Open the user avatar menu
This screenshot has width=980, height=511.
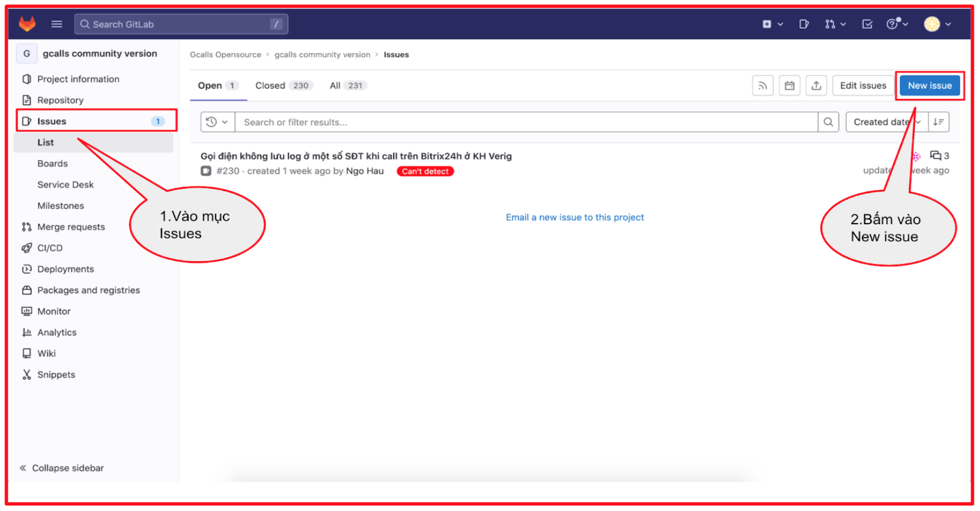pos(937,24)
